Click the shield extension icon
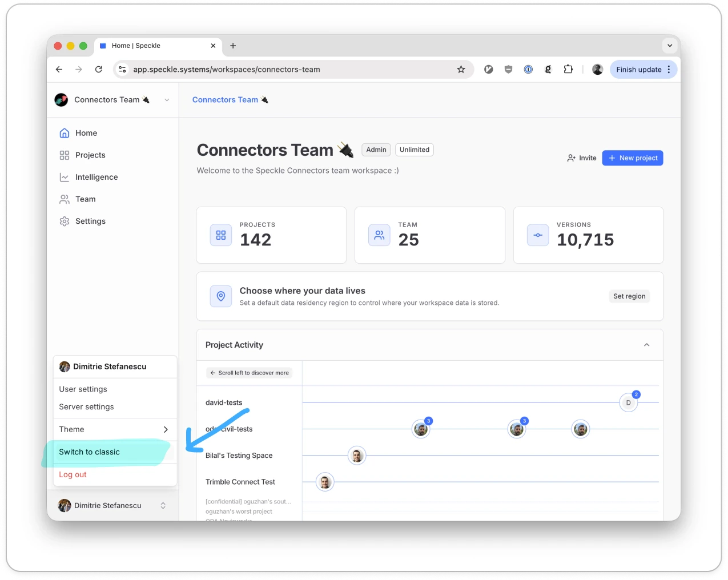 tap(508, 70)
